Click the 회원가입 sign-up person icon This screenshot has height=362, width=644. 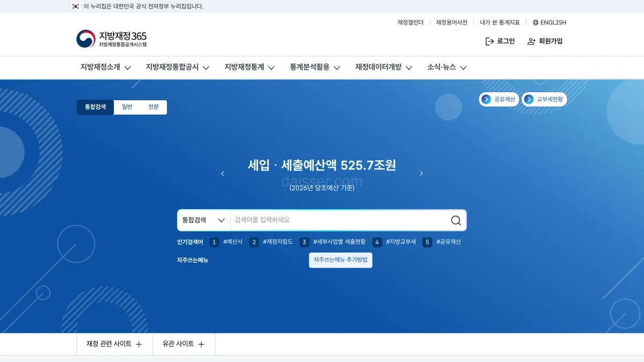click(531, 41)
